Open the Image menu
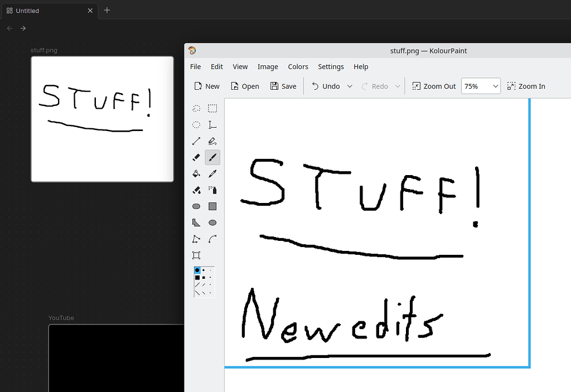The image size is (571, 392). (x=268, y=66)
